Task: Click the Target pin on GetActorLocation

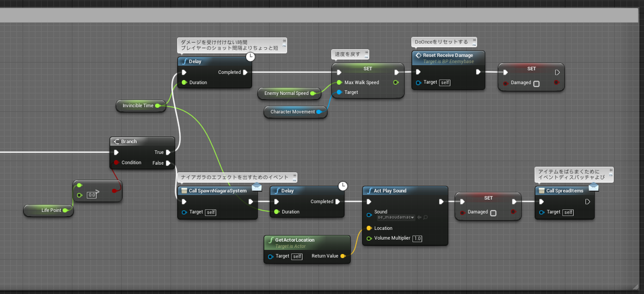Action: pyautogui.click(x=270, y=256)
